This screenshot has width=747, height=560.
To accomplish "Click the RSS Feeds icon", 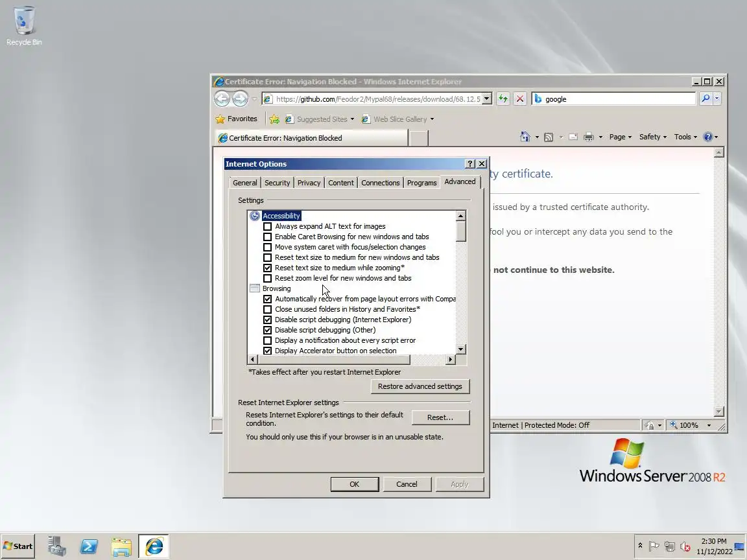I will point(549,137).
